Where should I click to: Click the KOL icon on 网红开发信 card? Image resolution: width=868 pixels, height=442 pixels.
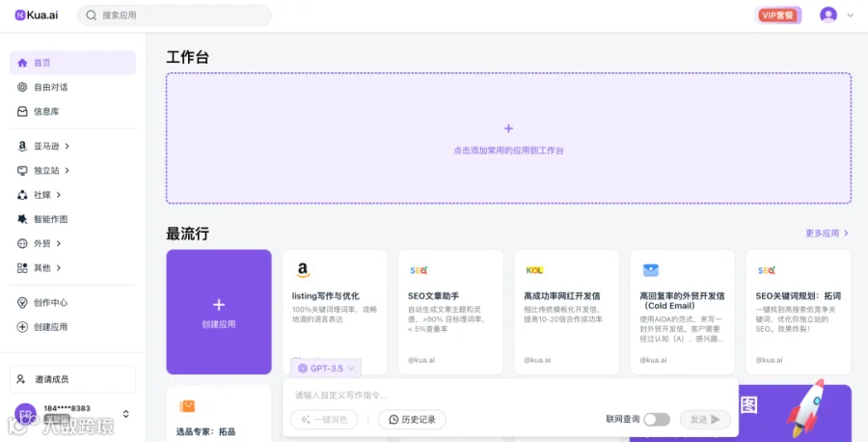pyautogui.click(x=534, y=270)
